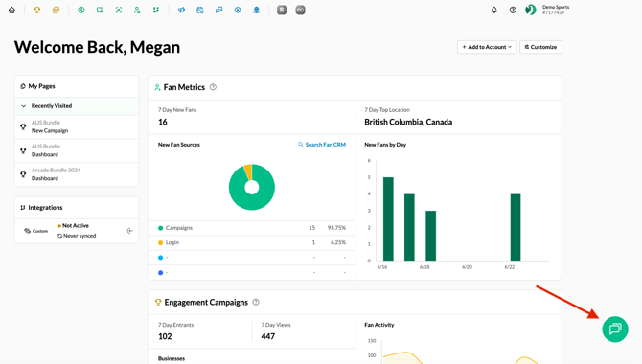
Task: Click the trophy icon beside AUS Bundle New Campaign
Action: tap(23, 126)
